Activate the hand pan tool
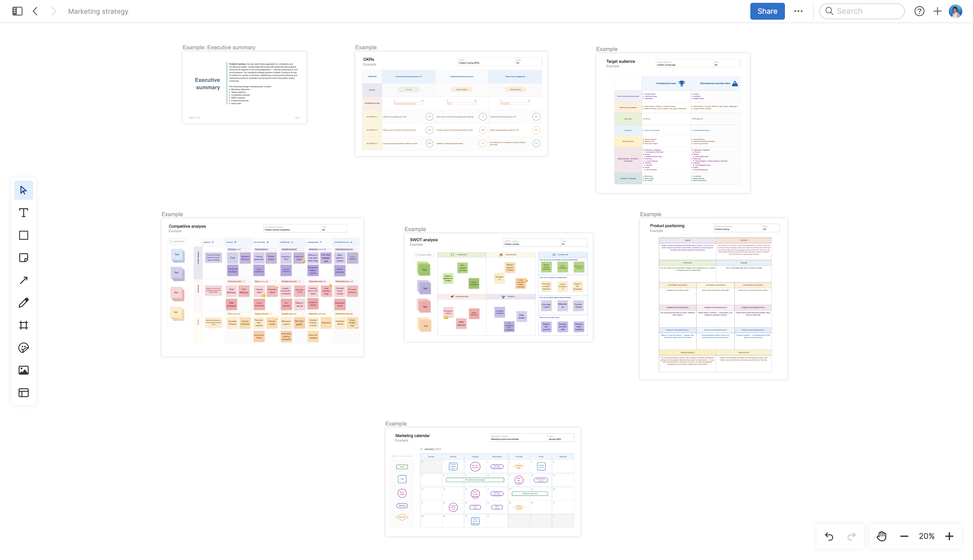This screenshot has width=973, height=560. [x=881, y=536]
